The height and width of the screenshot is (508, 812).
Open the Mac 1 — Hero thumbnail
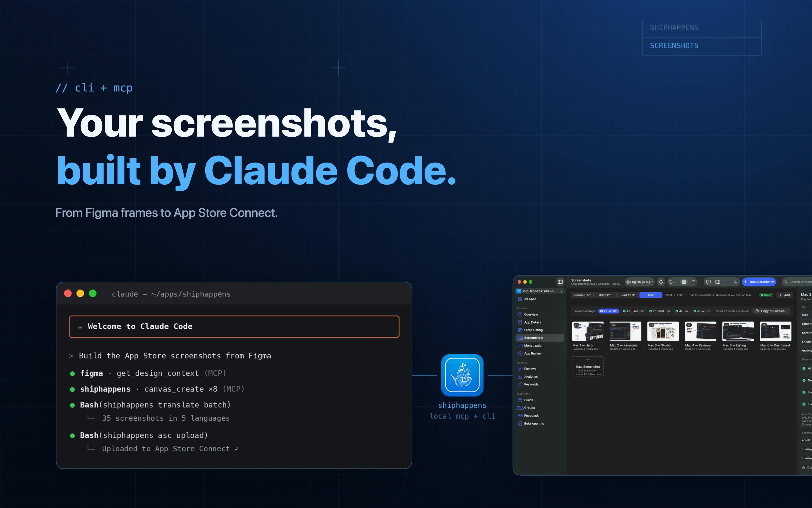588,331
